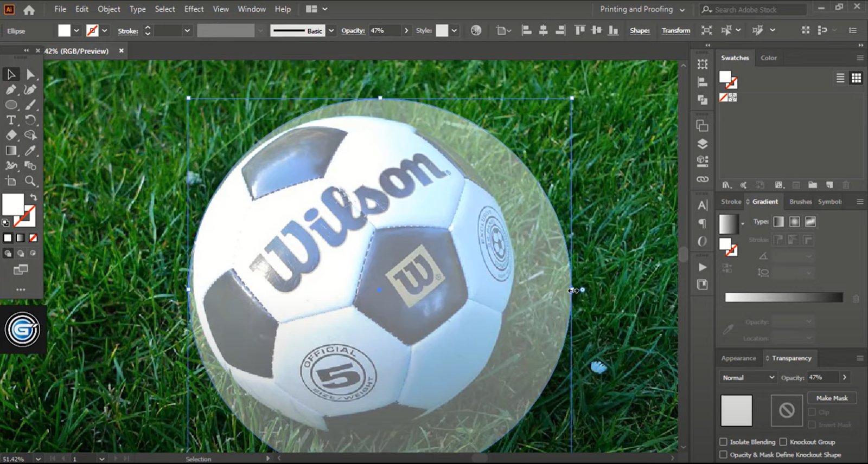Go to Illustrator Home screen

(29, 9)
